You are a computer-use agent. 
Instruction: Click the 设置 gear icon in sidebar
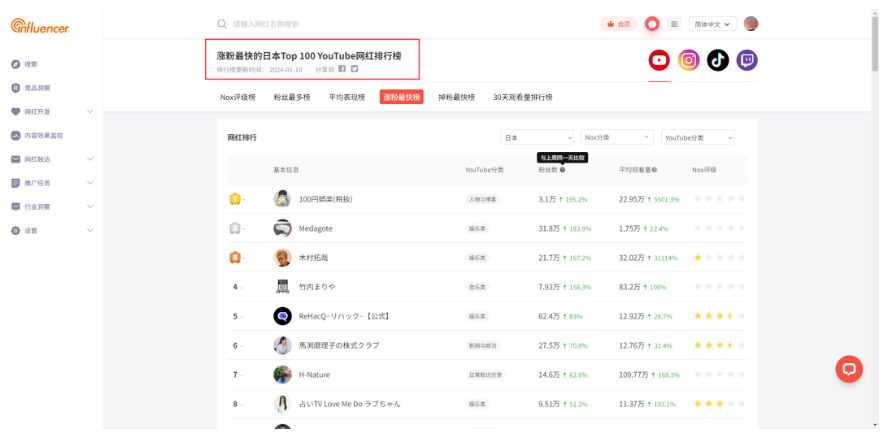tap(16, 230)
